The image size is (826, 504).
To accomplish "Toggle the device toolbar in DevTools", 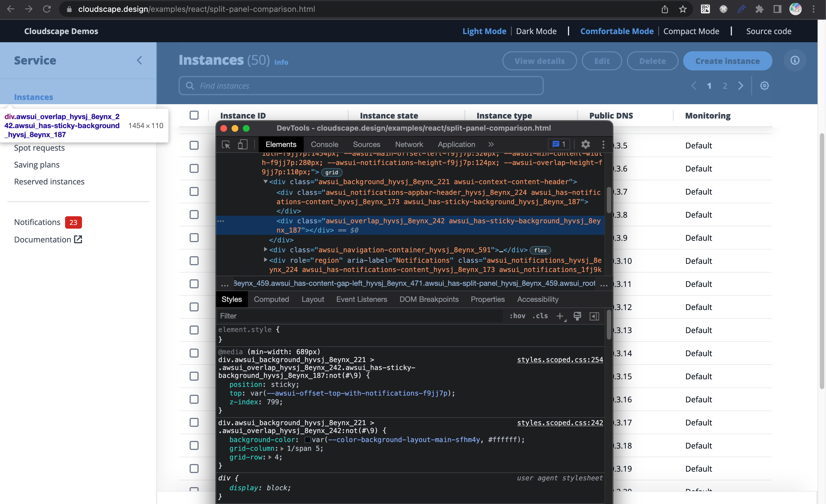I will point(243,144).
